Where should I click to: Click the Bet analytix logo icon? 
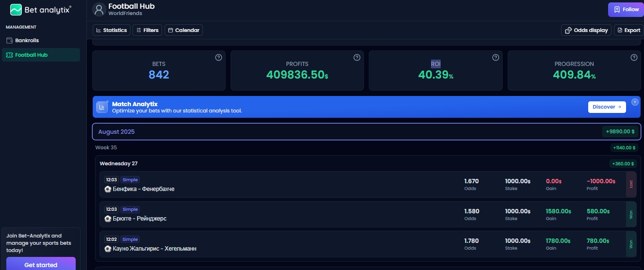16,9
